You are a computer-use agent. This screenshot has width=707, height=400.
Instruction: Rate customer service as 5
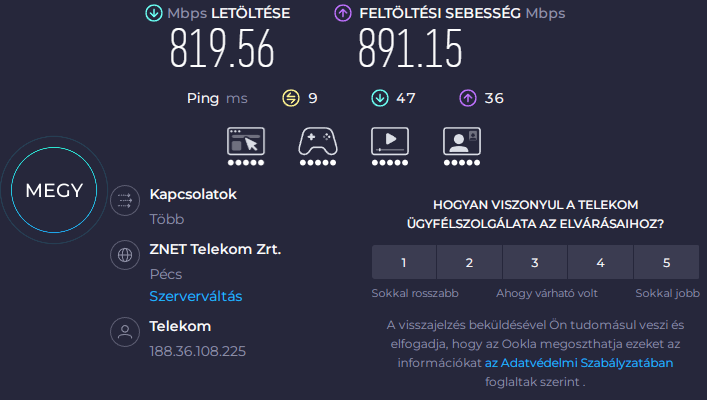(666, 262)
